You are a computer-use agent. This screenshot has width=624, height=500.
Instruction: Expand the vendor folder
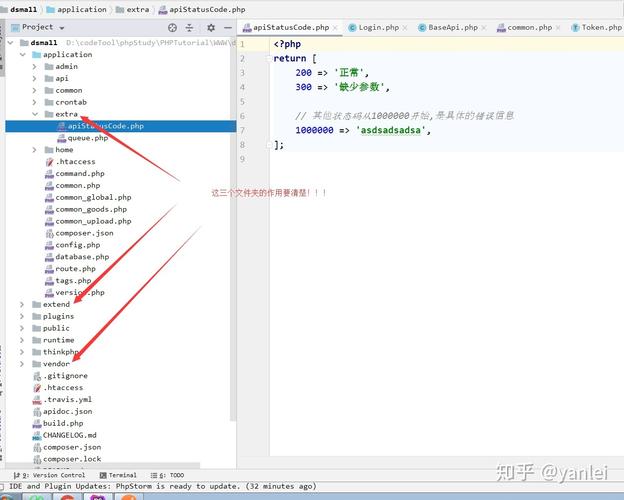coord(22,364)
